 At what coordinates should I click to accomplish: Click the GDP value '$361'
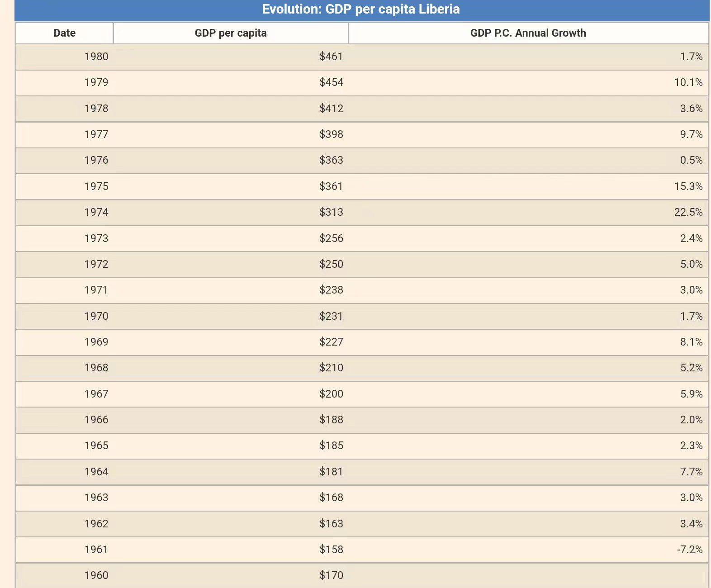click(331, 186)
